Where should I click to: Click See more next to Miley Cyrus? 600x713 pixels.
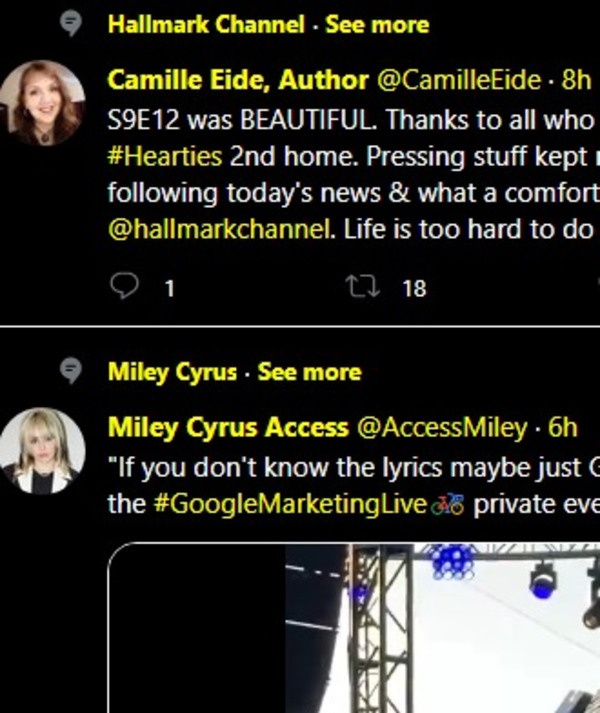click(x=309, y=373)
